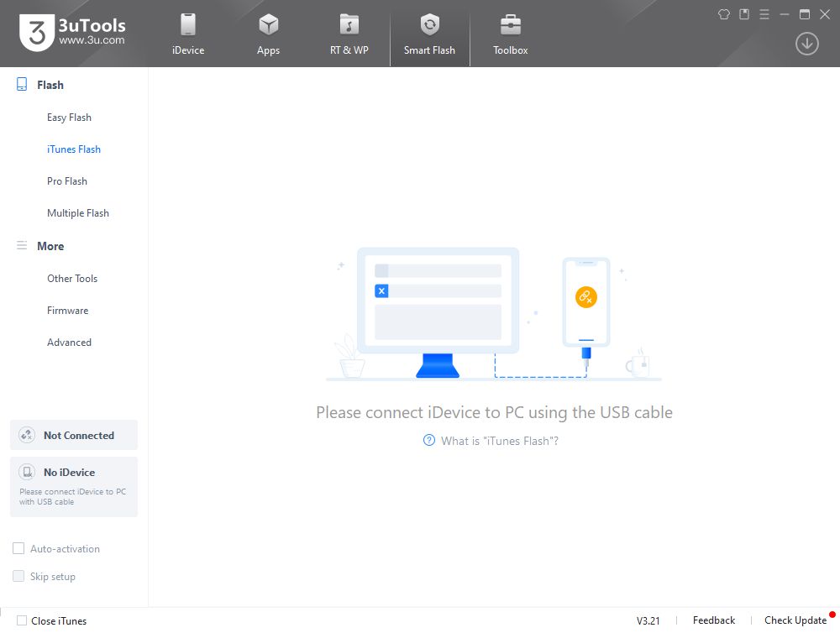Switch to the Apps tab
This screenshot has width=840, height=633.
point(269,34)
